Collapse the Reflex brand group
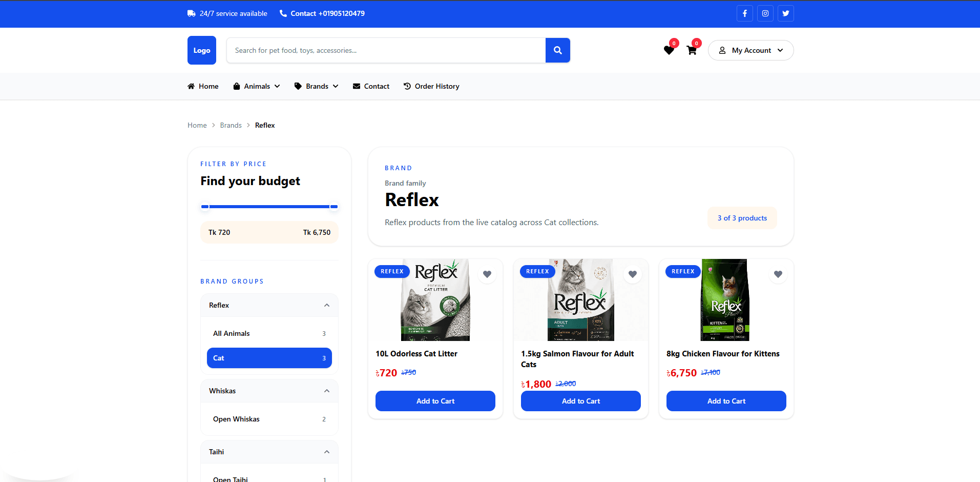 pos(269,305)
